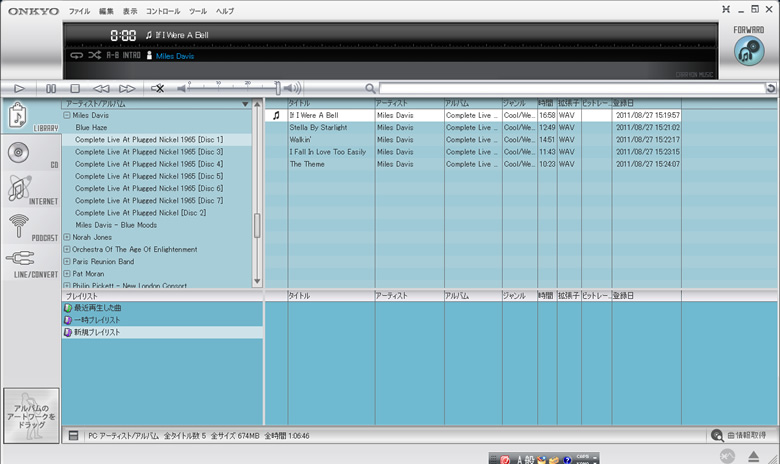This screenshot has width=780, height=464.
Task: Expand the Pat Moran node
Action: pos(67,274)
